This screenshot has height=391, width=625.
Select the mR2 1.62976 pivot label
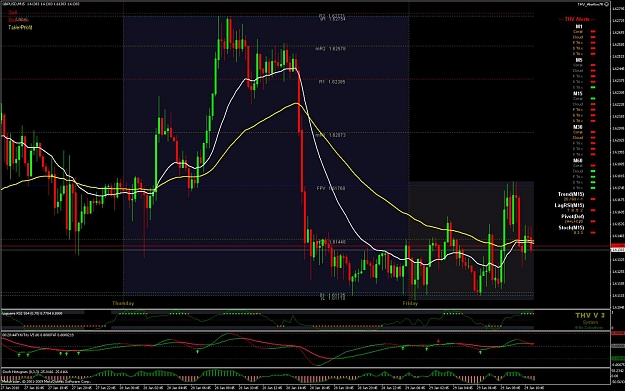(330, 49)
